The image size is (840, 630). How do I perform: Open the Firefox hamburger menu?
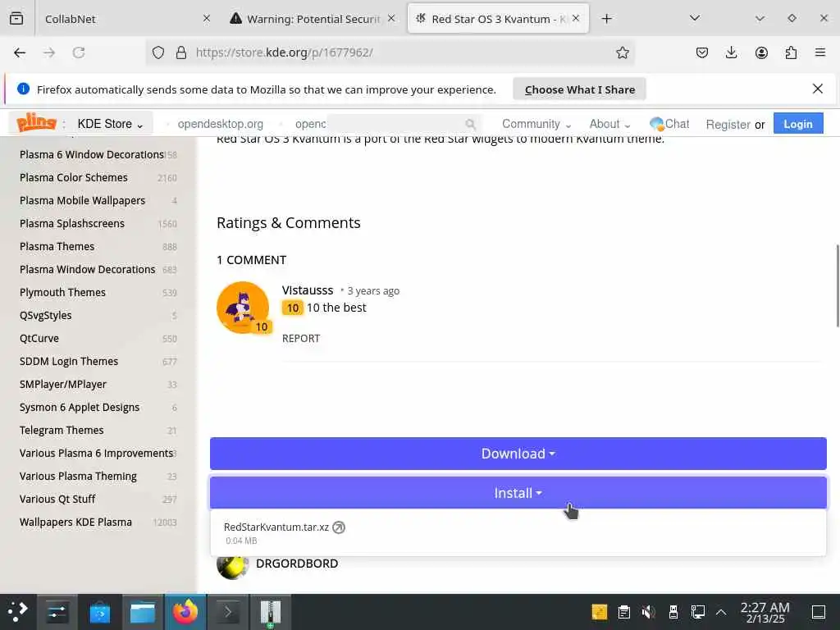[x=819, y=52]
